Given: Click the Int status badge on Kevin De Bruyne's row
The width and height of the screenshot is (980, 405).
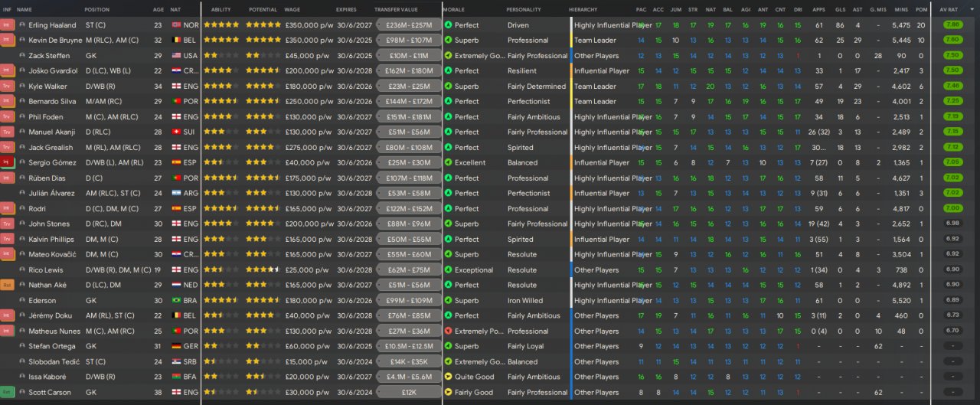Looking at the screenshot, I should [x=7, y=41].
